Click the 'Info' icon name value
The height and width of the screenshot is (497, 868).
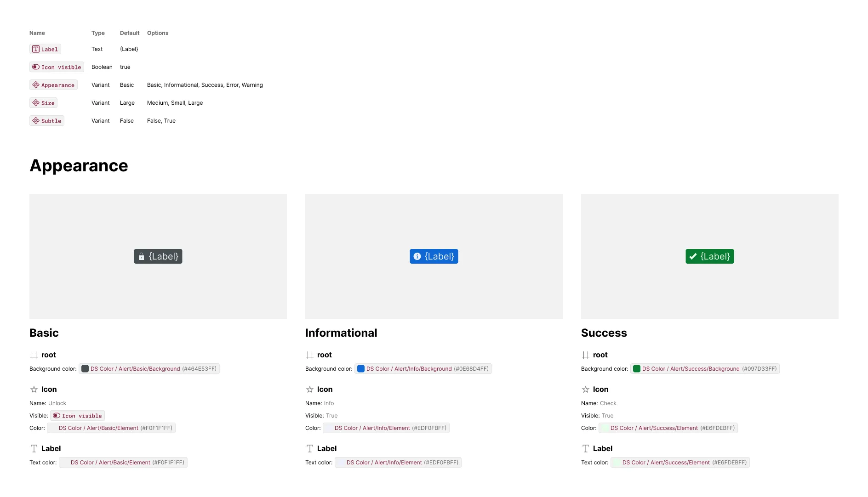point(329,403)
